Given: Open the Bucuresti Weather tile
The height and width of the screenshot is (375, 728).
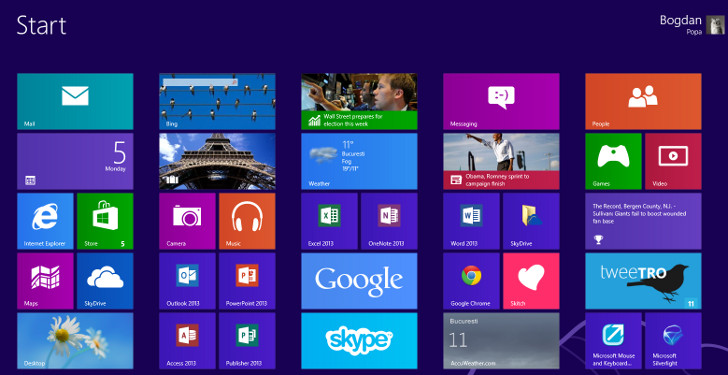Looking at the screenshot, I should point(359,162).
